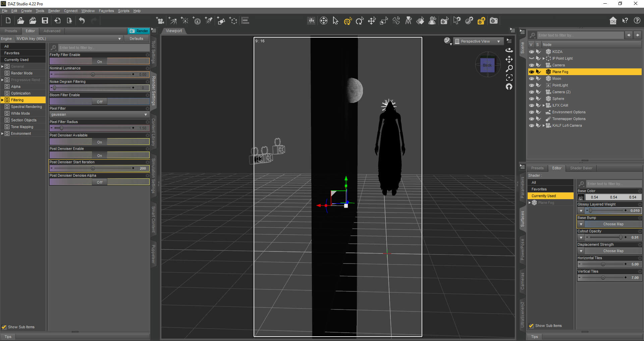Hide the Moon node via eye icon
Image resolution: width=644 pixels, height=341 pixels.
[x=532, y=78]
